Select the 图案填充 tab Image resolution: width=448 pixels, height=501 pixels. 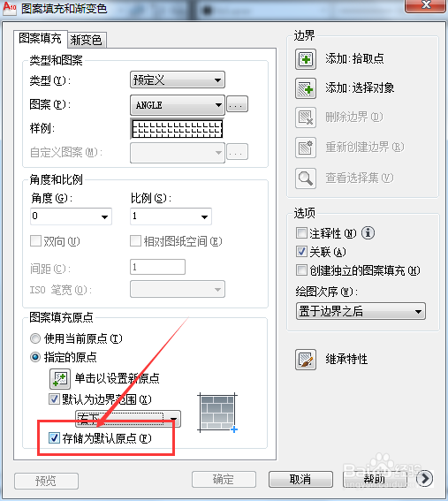(x=41, y=39)
